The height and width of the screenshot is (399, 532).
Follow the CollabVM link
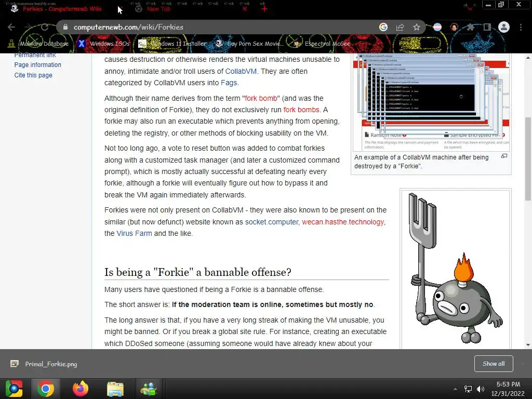click(241, 71)
